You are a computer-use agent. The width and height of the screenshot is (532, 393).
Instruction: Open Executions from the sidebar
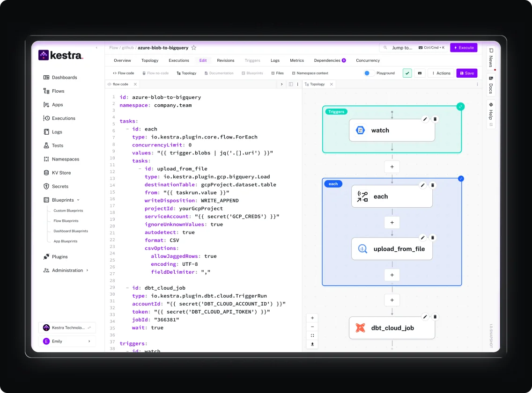point(59,118)
